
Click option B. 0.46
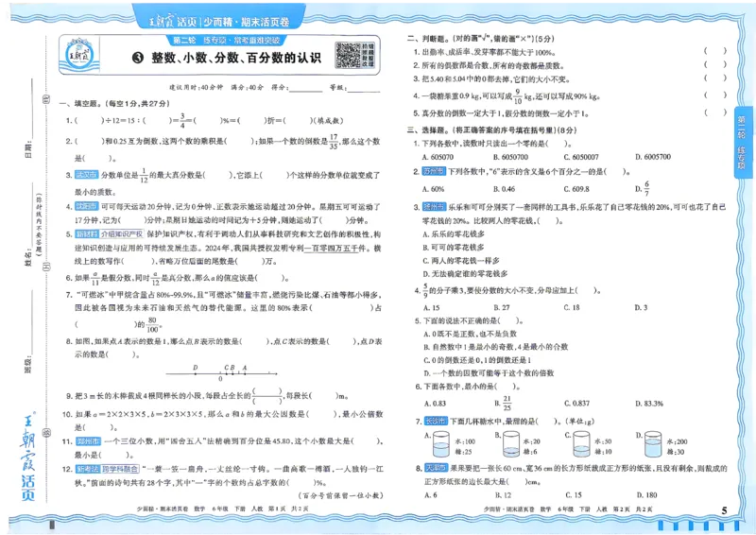505,189
